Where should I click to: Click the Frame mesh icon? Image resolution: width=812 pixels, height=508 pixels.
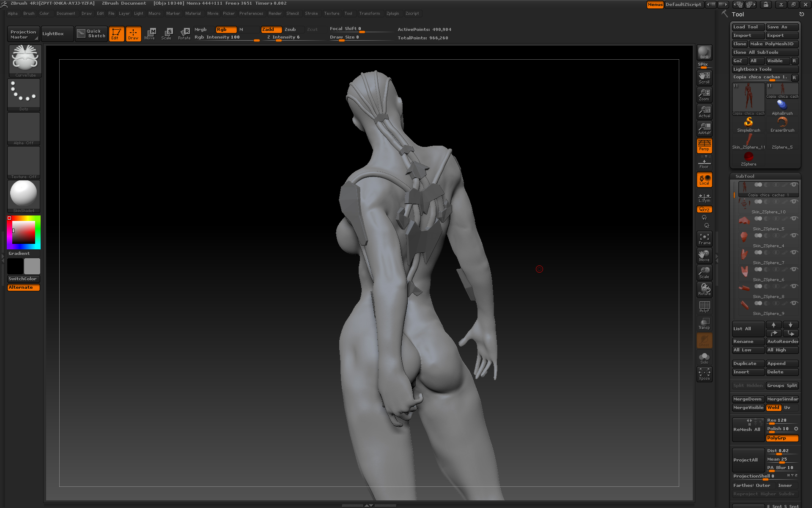point(704,239)
